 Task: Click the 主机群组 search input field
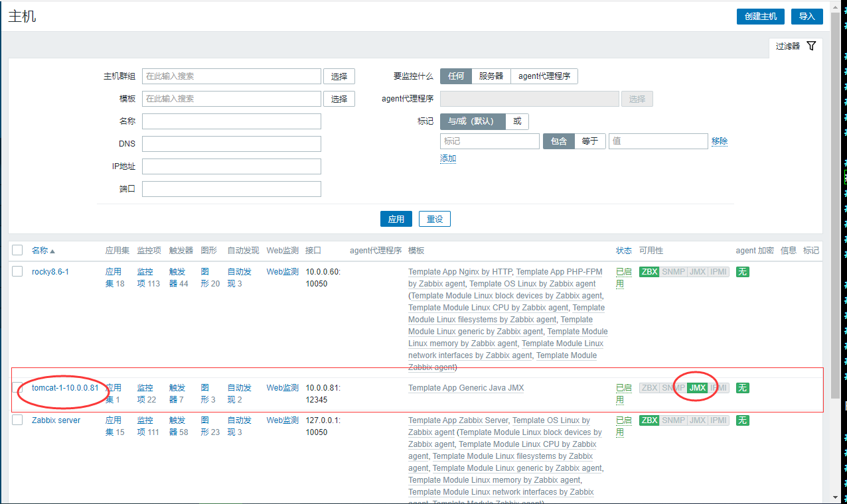(232, 76)
